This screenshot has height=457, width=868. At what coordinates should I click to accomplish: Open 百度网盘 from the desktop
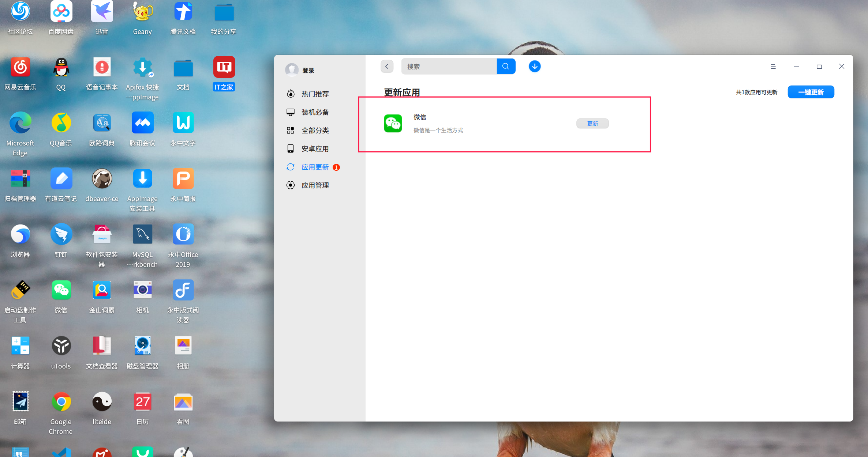pyautogui.click(x=61, y=11)
